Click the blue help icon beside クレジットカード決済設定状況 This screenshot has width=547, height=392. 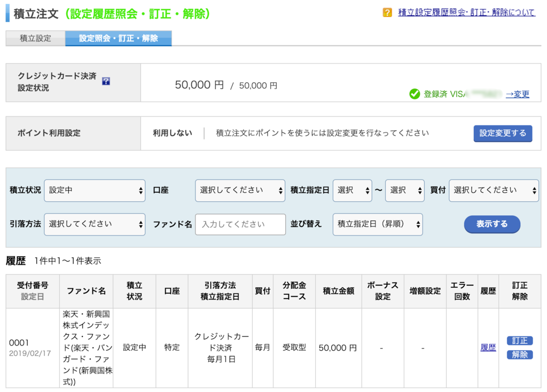click(106, 81)
